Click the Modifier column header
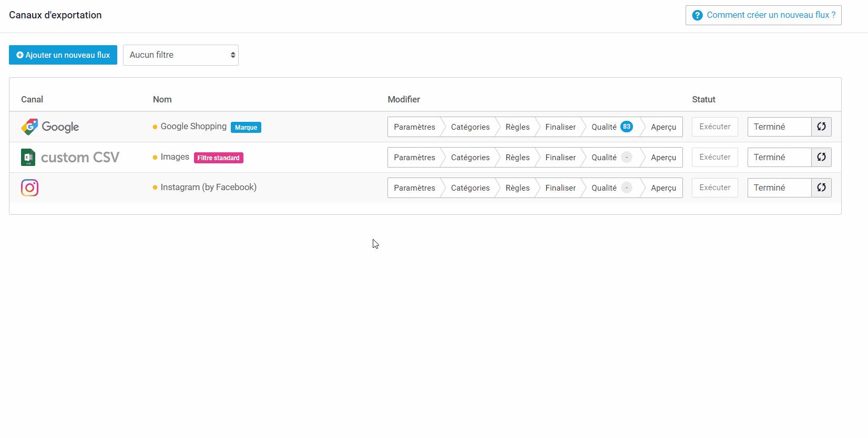Screen dimensions: 868x438 click(404, 99)
